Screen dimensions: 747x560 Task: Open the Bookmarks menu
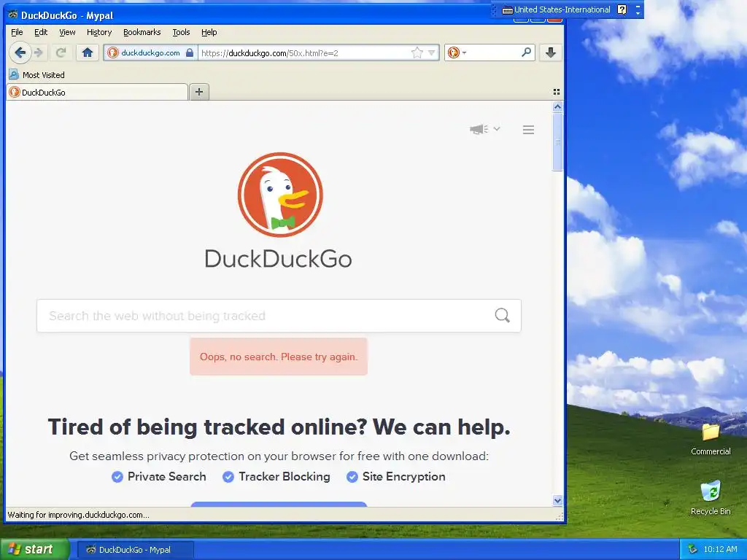click(142, 32)
